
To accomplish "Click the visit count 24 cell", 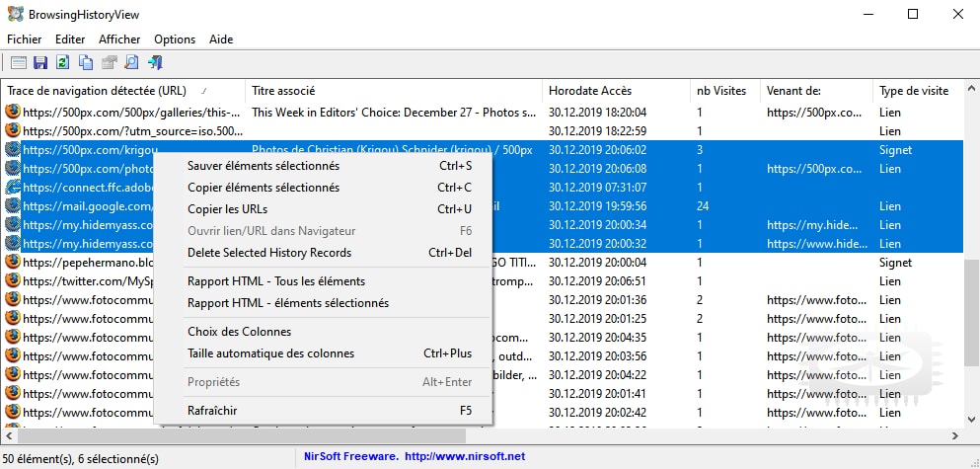I will [x=703, y=206].
